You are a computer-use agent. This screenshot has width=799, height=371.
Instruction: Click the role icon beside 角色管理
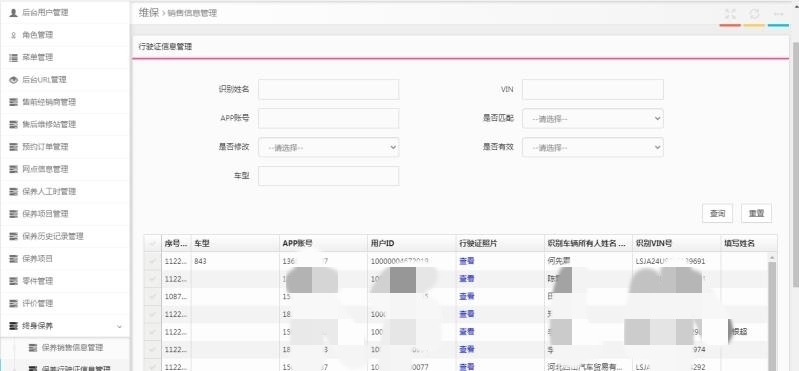14,35
